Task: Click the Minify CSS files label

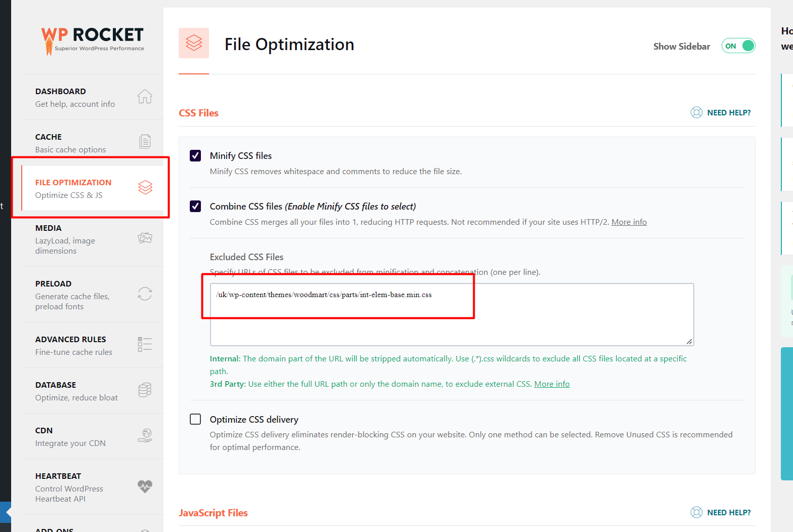Action: pos(241,155)
